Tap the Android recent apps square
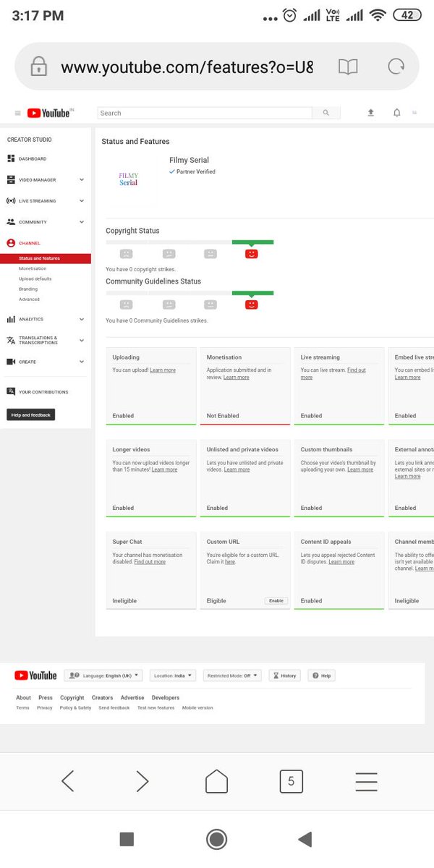This screenshot has height=868, width=434. (127, 839)
